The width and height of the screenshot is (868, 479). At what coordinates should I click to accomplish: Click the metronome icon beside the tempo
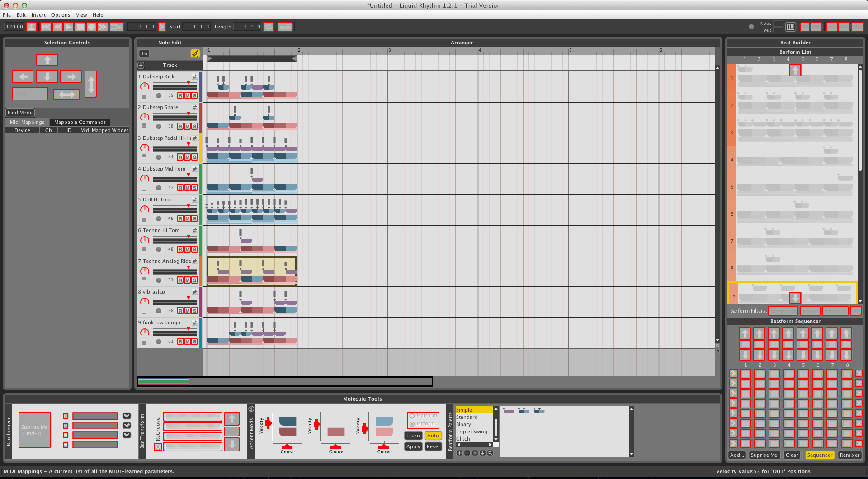(31, 27)
